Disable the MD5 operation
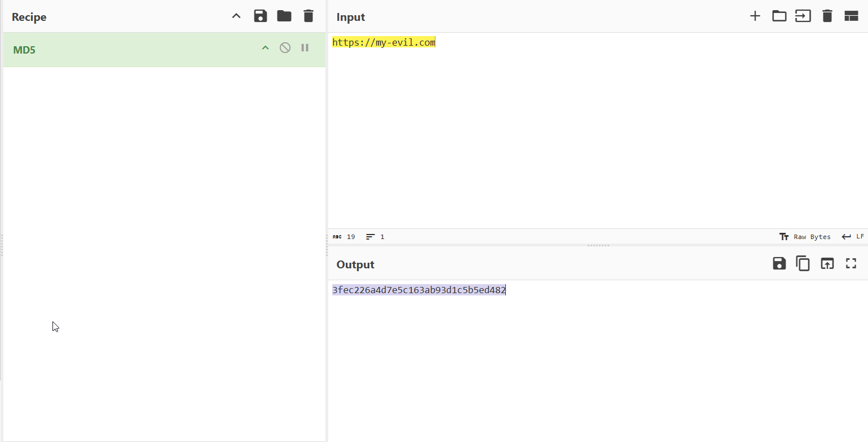The height and width of the screenshot is (442, 868). [285, 48]
